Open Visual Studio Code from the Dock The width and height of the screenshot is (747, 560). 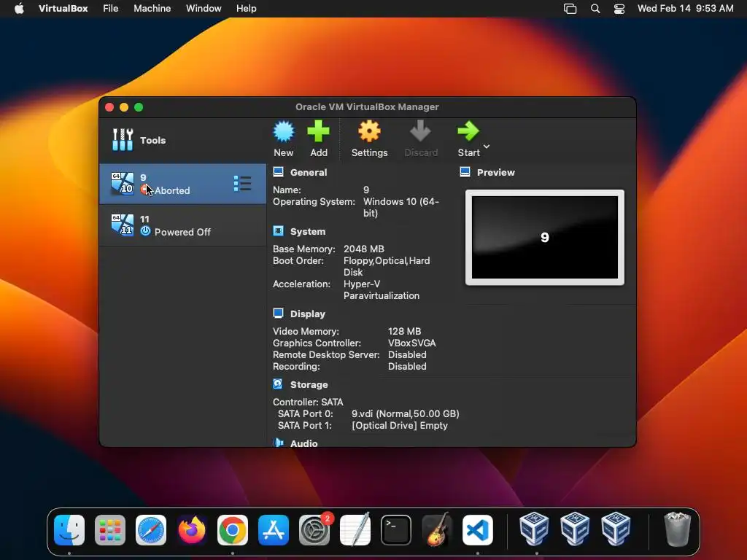tap(478, 530)
